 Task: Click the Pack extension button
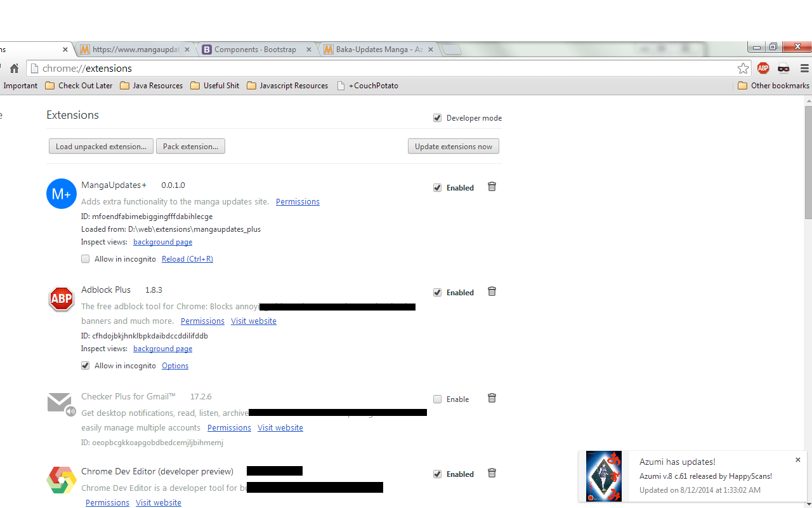click(190, 147)
